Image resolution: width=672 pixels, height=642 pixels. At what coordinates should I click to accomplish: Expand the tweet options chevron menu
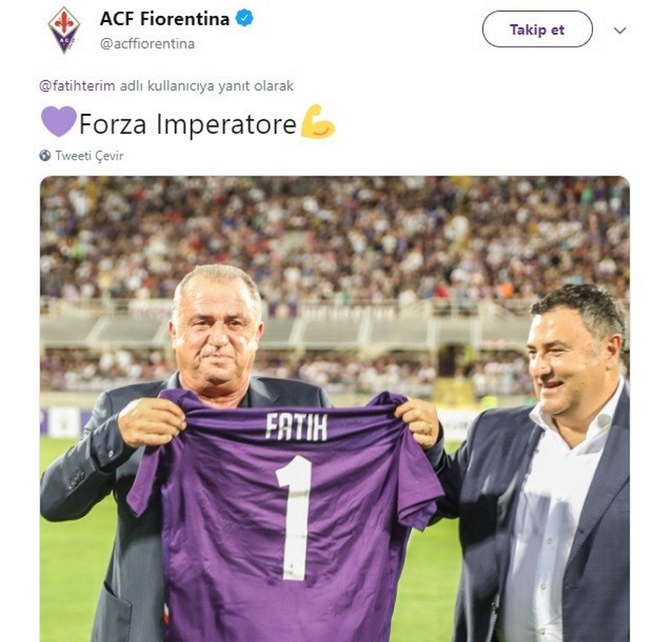(x=620, y=30)
